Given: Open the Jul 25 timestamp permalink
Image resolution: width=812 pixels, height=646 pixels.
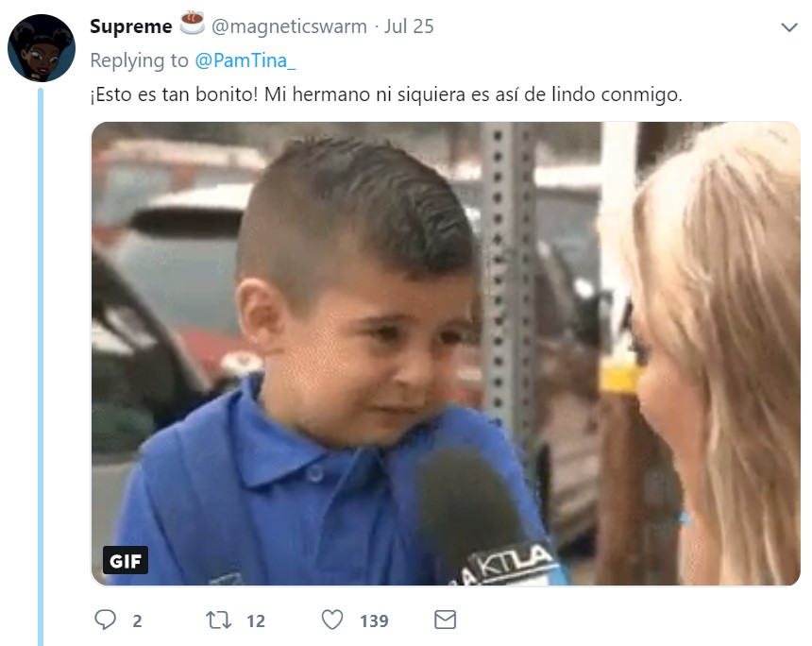Looking at the screenshot, I should coord(409,26).
